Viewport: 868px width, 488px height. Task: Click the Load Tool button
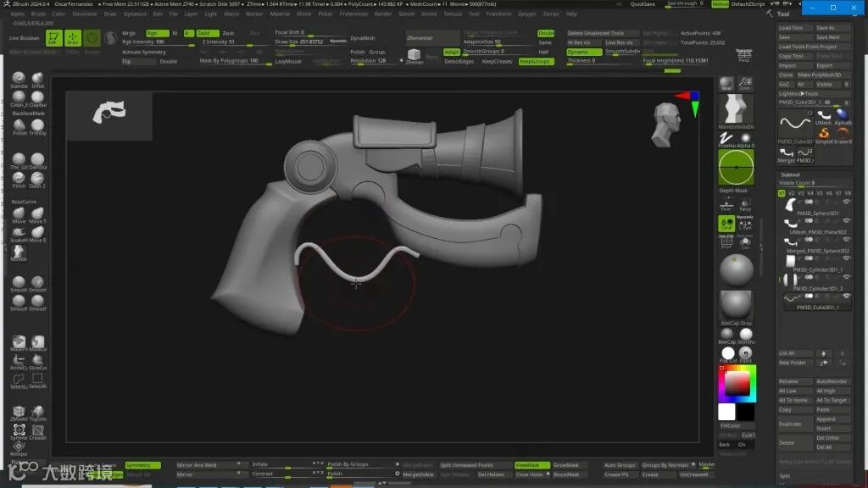point(795,28)
